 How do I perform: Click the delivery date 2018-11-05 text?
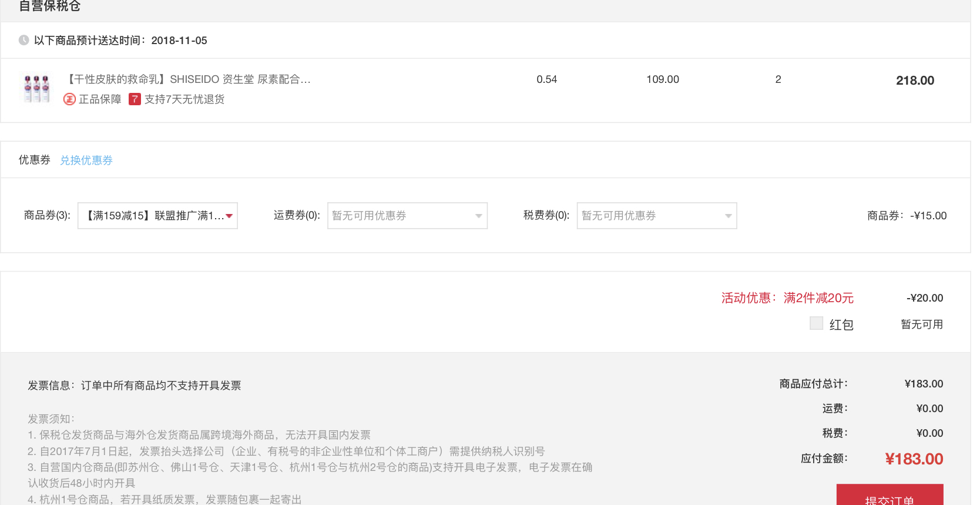[179, 41]
